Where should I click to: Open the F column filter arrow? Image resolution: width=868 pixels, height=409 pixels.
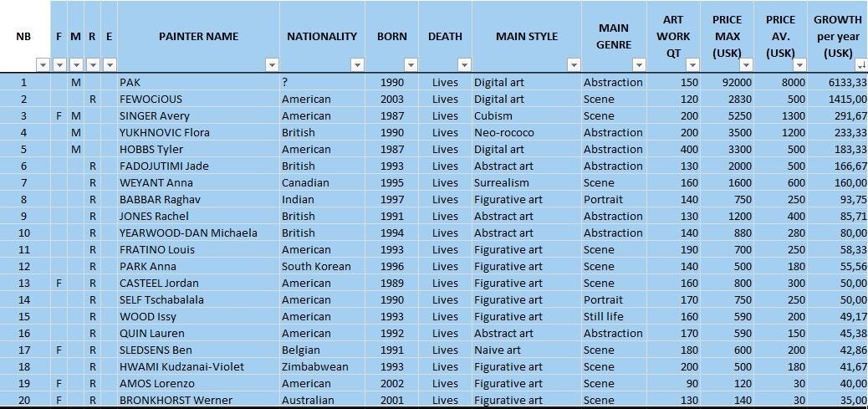point(59,65)
